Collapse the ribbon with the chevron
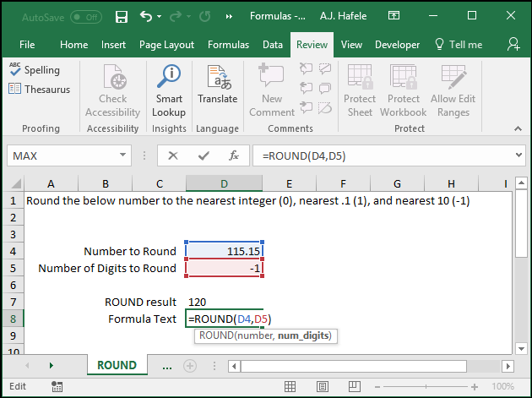 518,128
